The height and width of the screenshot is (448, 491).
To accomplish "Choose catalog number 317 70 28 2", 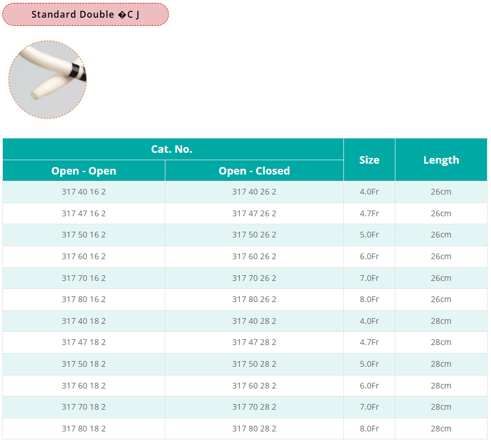I will pyautogui.click(x=254, y=407).
